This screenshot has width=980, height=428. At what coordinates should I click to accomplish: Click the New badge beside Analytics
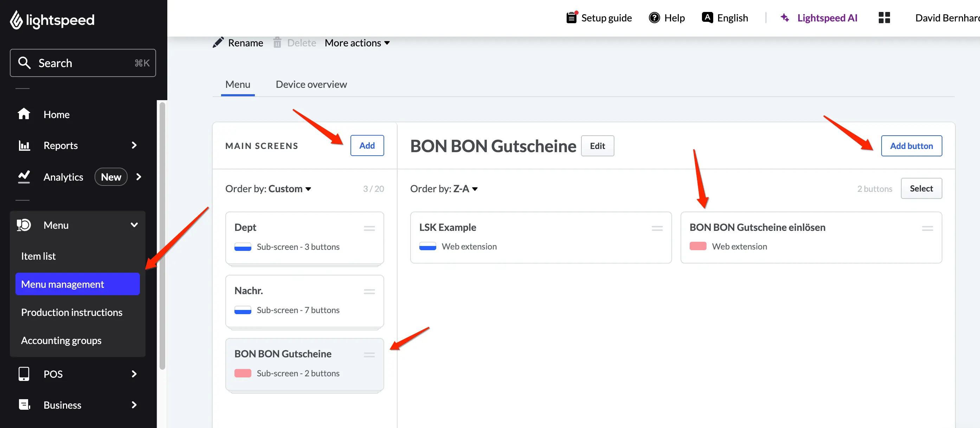[111, 176]
